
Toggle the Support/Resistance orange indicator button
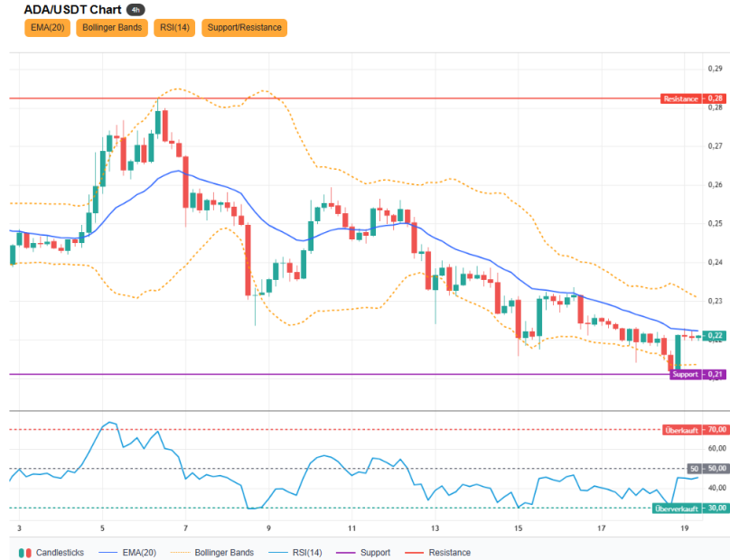pyautogui.click(x=245, y=27)
